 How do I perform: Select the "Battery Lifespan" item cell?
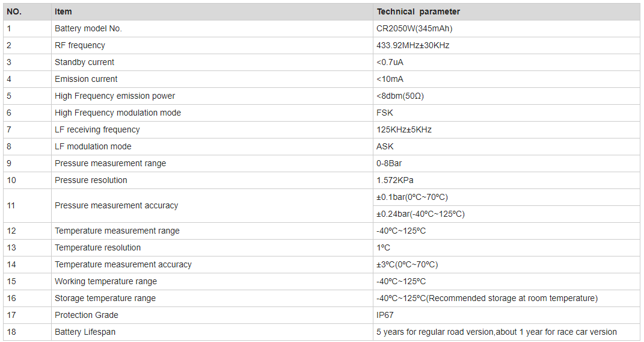click(85, 332)
